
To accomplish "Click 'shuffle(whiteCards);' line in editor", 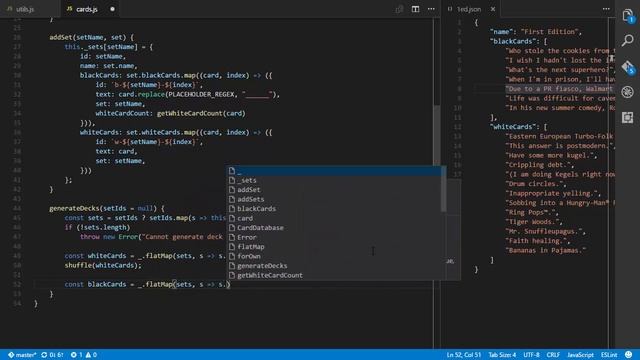I will 103,266.
